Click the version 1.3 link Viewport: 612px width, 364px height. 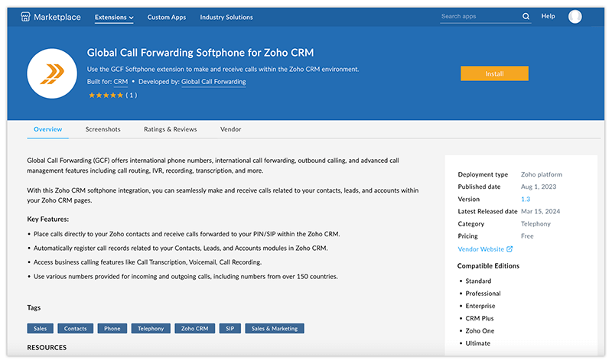[526, 199]
